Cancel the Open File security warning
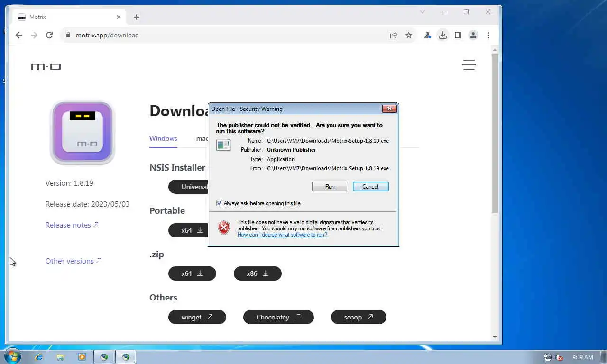 click(x=370, y=187)
